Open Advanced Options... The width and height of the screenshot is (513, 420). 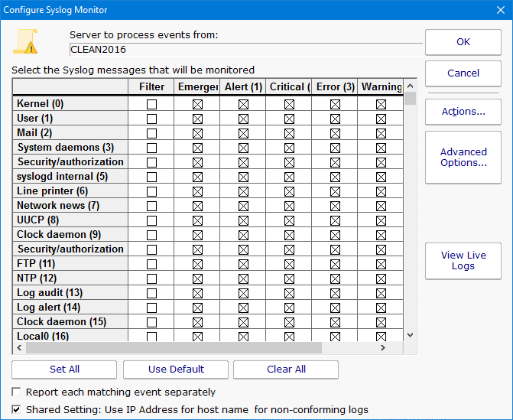[463, 157]
